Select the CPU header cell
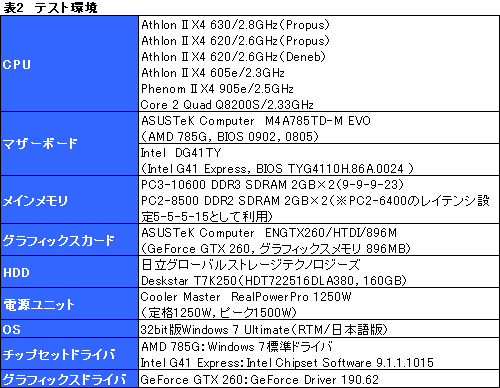The width and height of the screenshot is (500, 388). (x=69, y=64)
